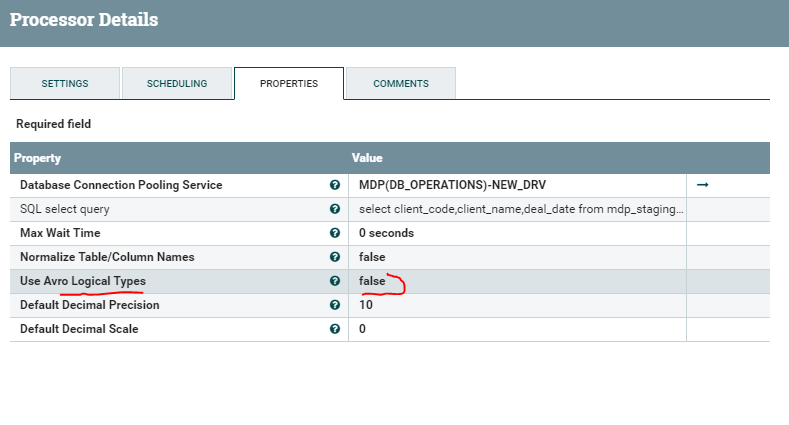Go to controller service via arrow icon
This screenshot has width=789, height=425.
pos(702,185)
